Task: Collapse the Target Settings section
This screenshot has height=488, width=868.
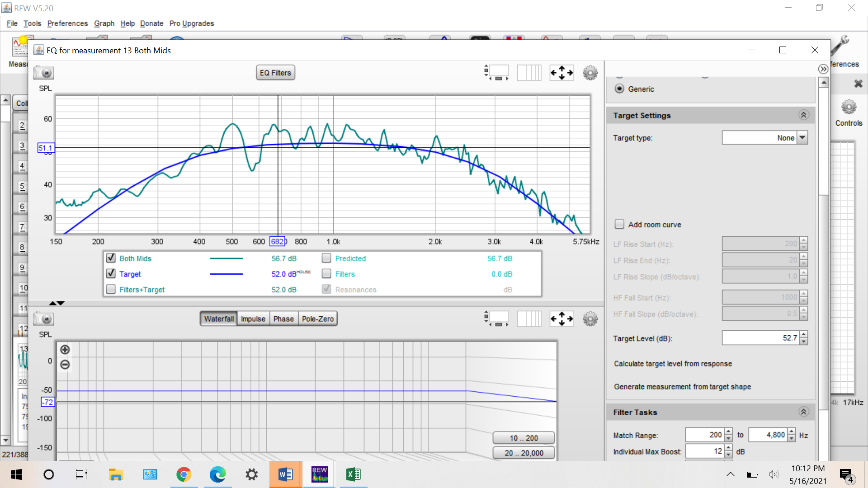Action: [803, 115]
